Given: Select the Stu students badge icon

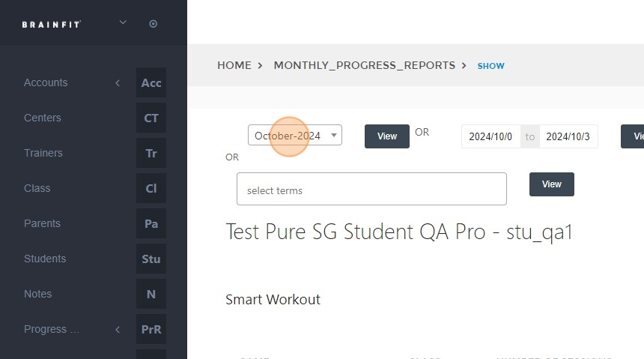Looking at the screenshot, I should tap(151, 259).
